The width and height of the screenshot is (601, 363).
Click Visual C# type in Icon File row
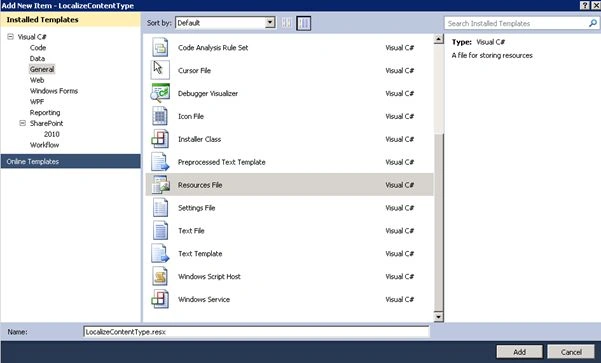[399, 116]
